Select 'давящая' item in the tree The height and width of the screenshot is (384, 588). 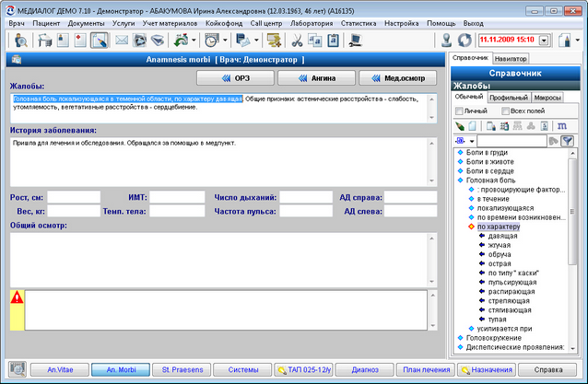pyautogui.click(x=502, y=236)
